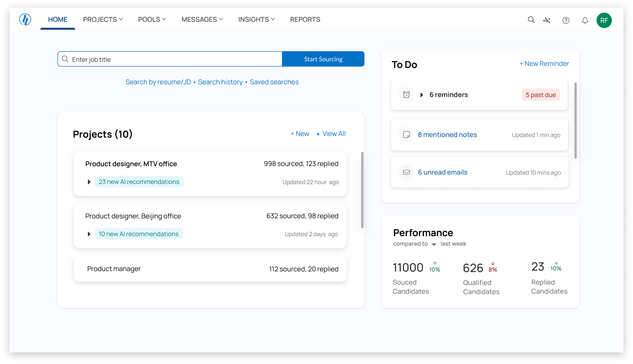
Task: Open the notifications bell icon
Action: 585,20
